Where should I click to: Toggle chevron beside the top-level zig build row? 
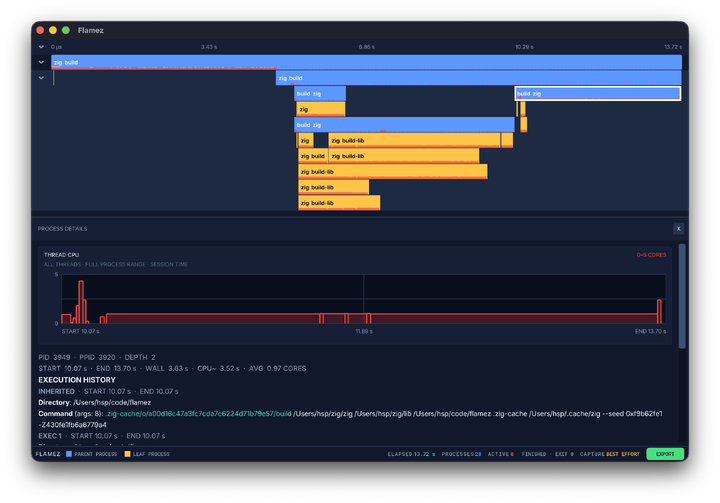pos(41,62)
